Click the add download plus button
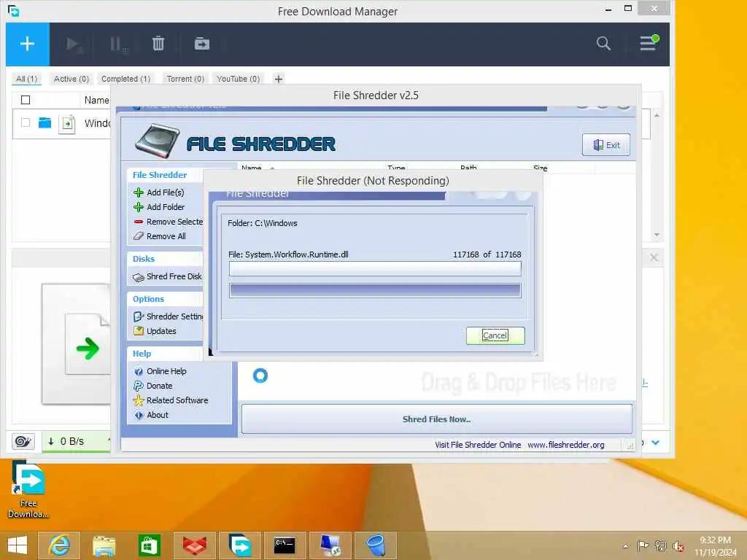This screenshot has height=560, width=747. pyautogui.click(x=27, y=44)
